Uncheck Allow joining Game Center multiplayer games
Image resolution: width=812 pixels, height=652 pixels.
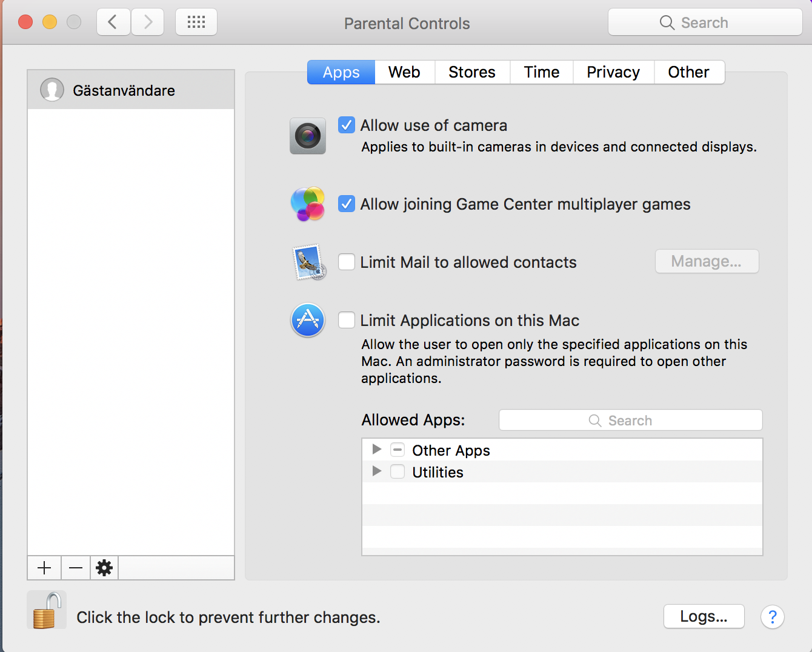pyautogui.click(x=347, y=204)
